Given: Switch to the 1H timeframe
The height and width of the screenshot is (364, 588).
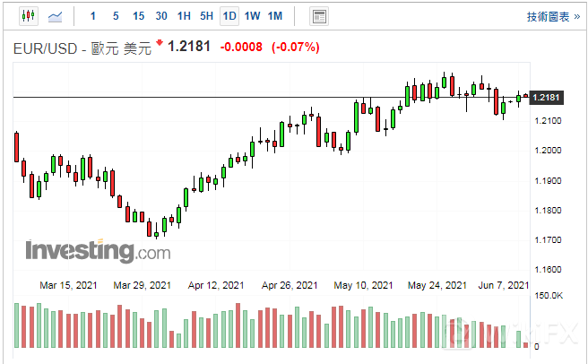Looking at the screenshot, I should tap(184, 16).
